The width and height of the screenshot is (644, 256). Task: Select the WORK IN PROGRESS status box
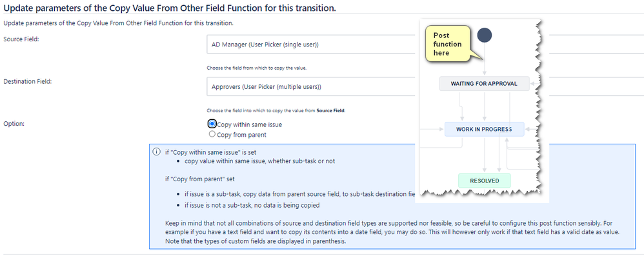coord(484,129)
